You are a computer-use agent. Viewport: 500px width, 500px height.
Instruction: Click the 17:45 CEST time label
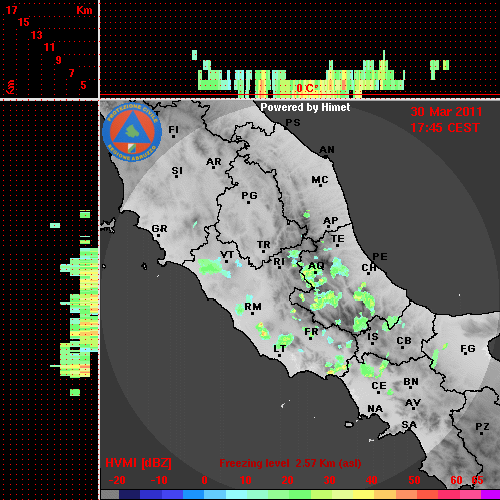pyautogui.click(x=445, y=128)
